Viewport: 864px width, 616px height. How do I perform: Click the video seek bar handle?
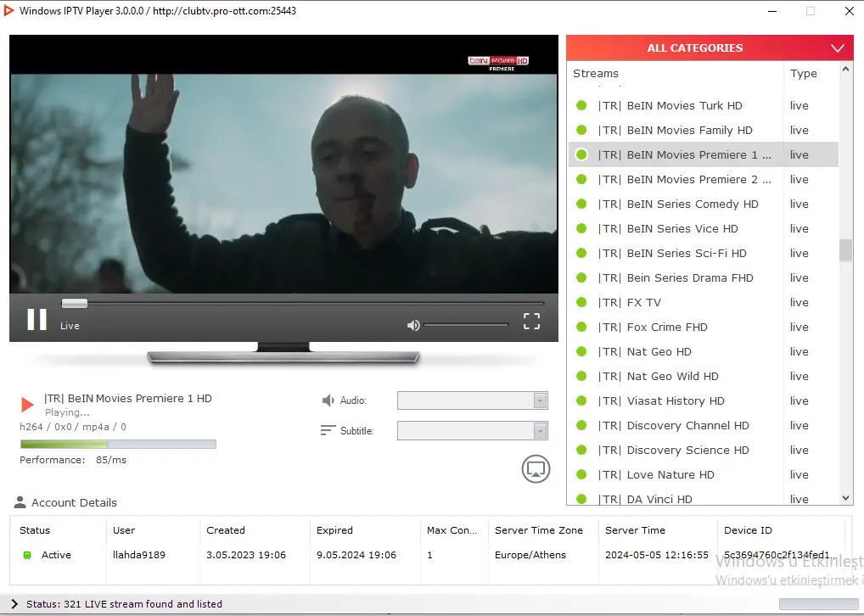tap(75, 303)
